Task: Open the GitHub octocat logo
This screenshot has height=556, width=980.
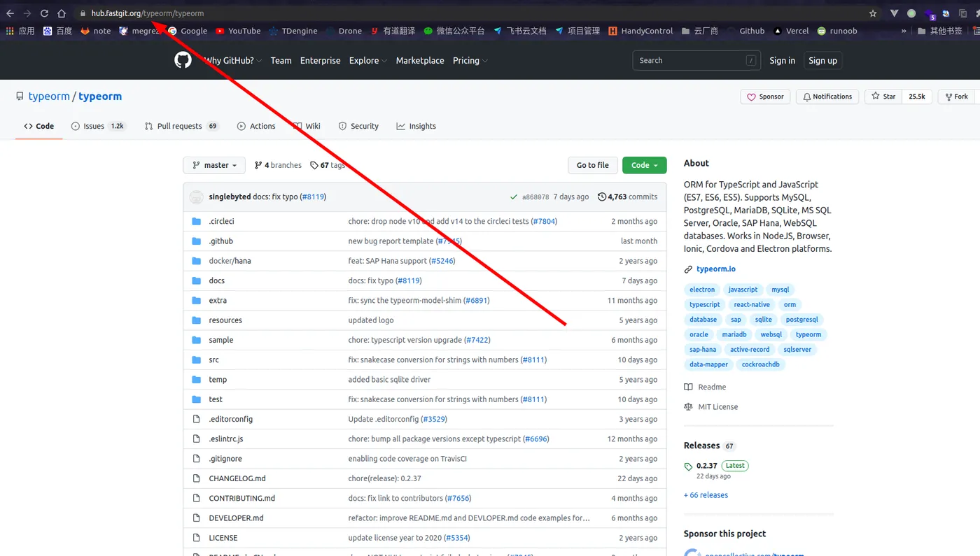Action: click(x=183, y=60)
